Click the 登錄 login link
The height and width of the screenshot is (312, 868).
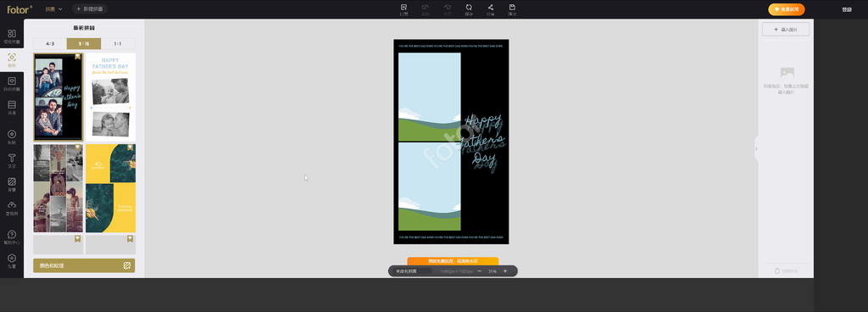point(847,9)
